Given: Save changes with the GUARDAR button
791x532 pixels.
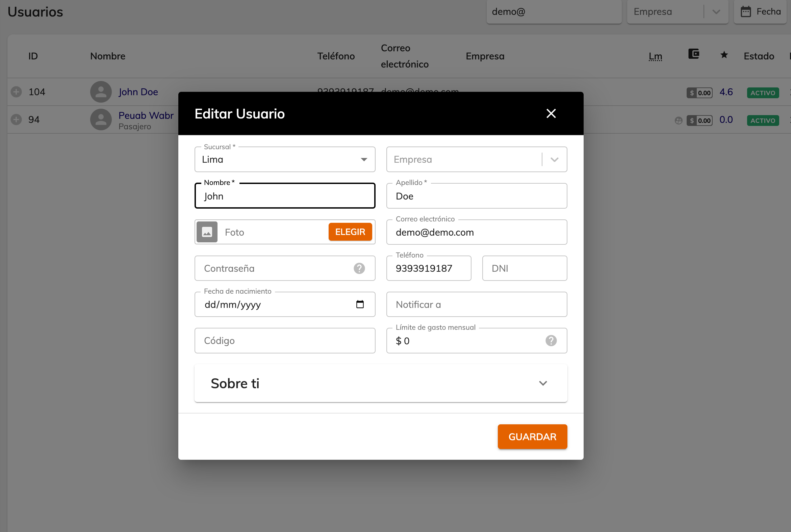Looking at the screenshot, I should click(x=532, y=437).
